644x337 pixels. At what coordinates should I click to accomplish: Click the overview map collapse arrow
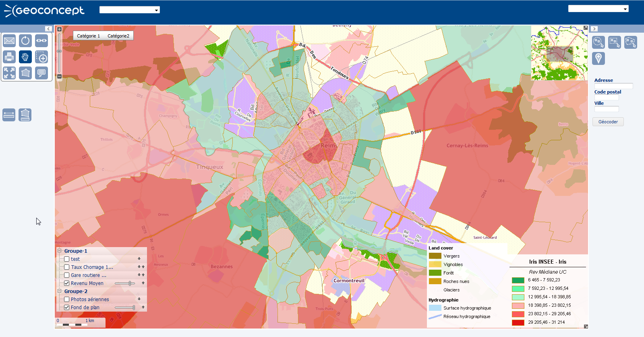point(586,28)
